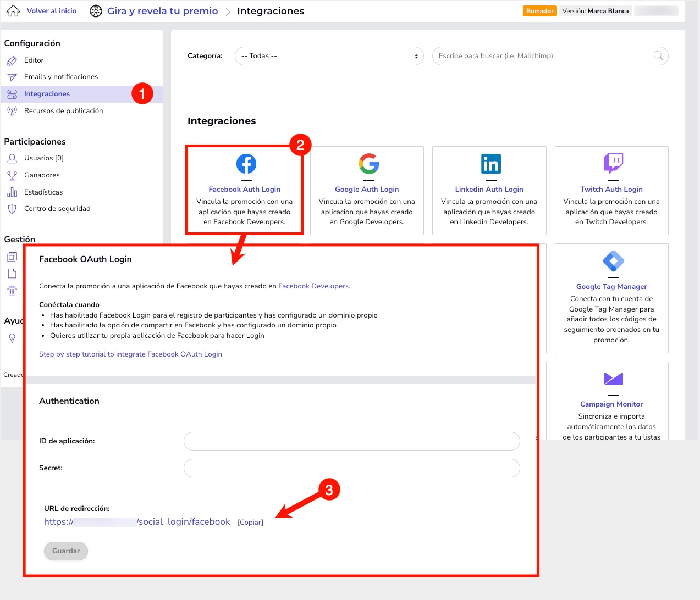This screenshot has width=700, height=600.
Task: Click the Authentication section heading
Action: [x=69, y=401]
